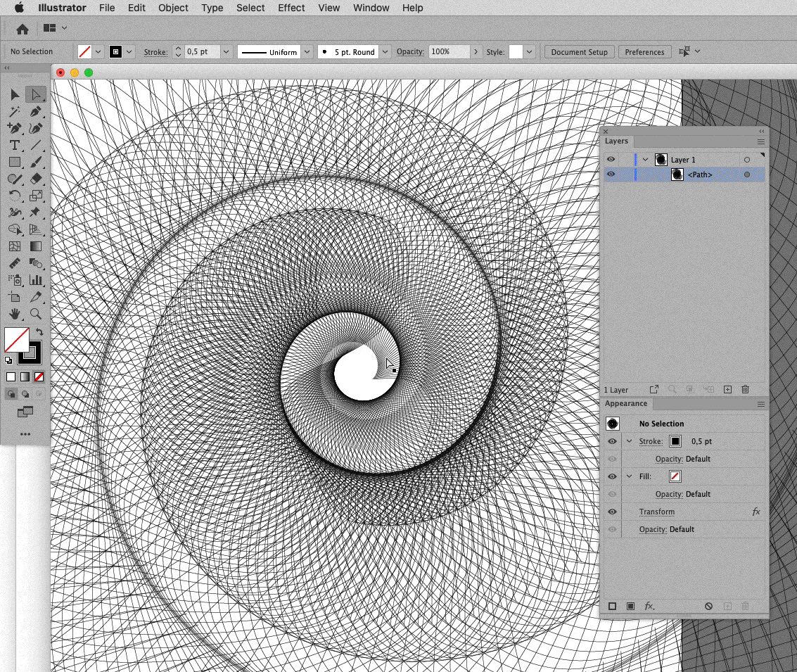Open Edit Toolbar three-dots button

click(x=25, y=434)
